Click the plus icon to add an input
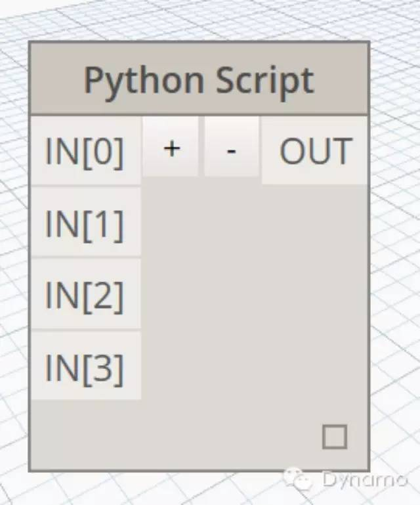Viewport: 420px width, 505px height. click(x=171, y=148)
